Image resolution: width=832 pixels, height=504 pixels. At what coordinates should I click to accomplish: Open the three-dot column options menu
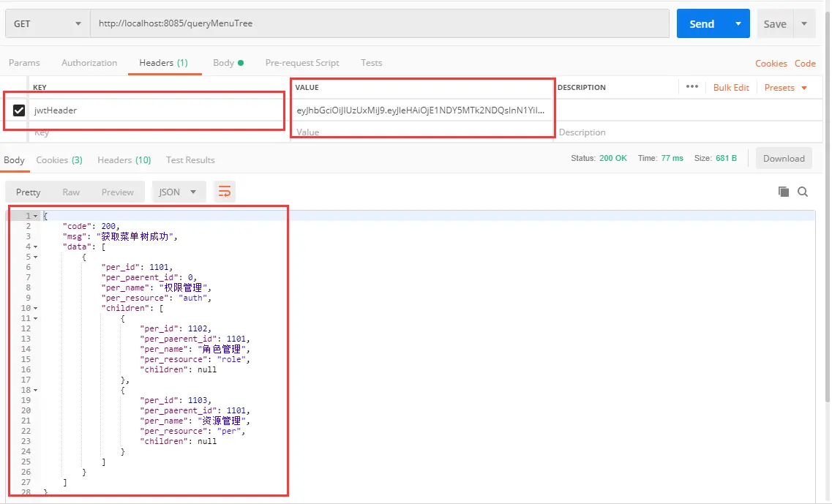(692, 87)
